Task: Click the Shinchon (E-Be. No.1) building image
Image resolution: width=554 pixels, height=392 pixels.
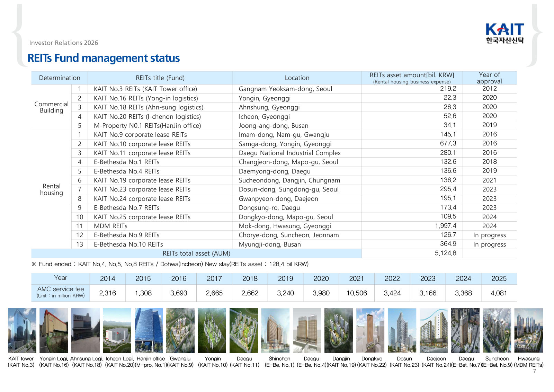Action: (x=275, y=330)
